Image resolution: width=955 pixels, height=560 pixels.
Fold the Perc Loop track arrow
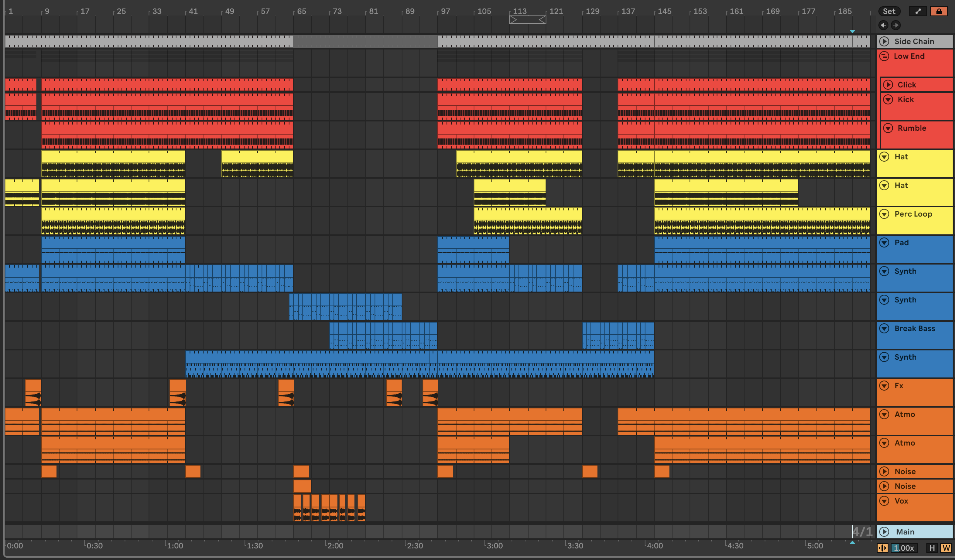point(884,214)
